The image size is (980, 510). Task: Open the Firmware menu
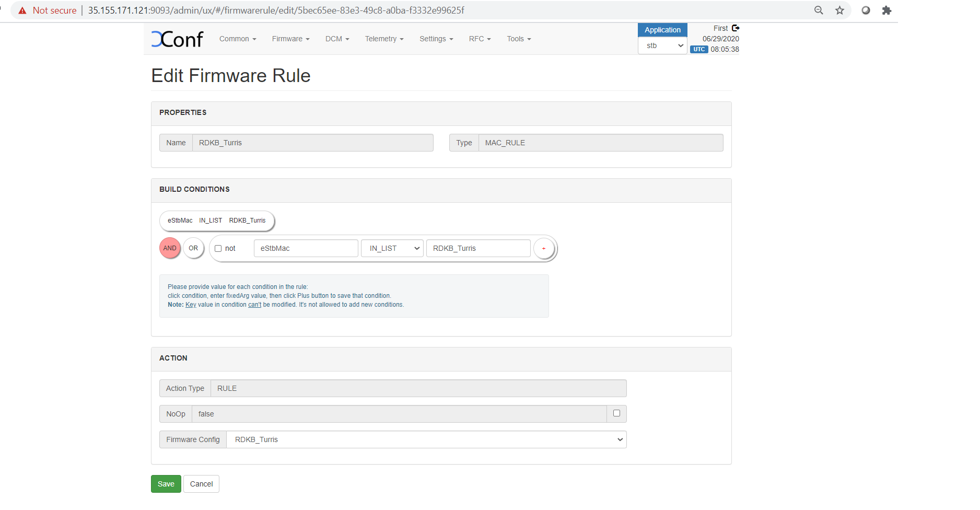pyautogui.click(x=290, y=39)
